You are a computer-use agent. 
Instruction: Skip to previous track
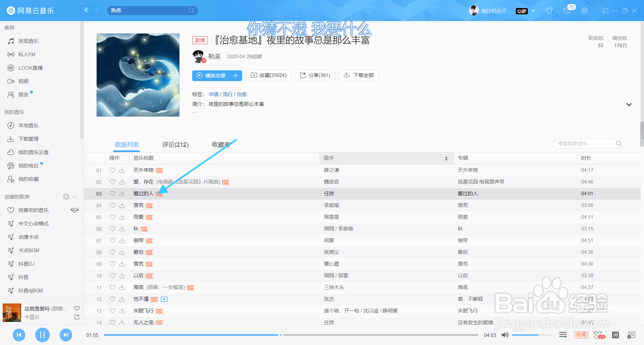point(19,335)
